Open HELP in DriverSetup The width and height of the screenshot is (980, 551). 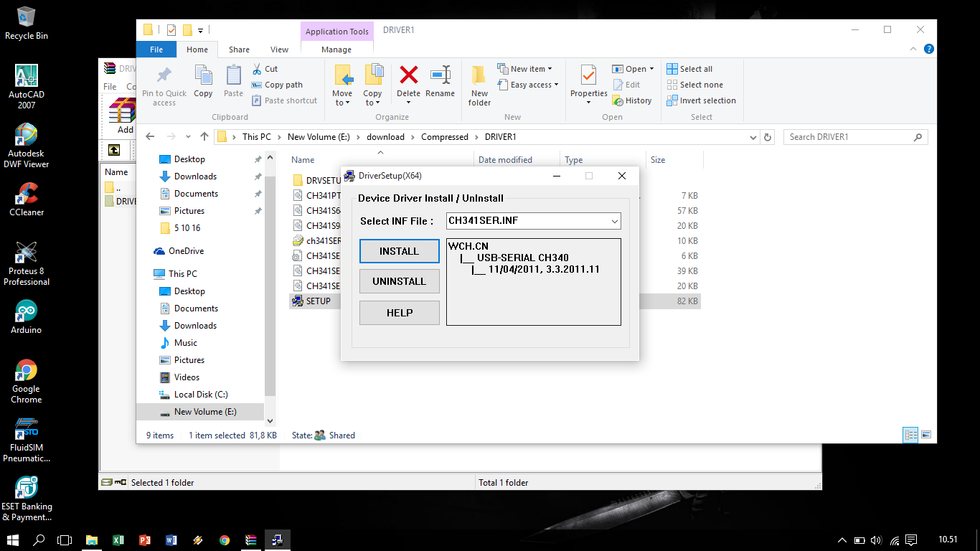click(x=399, y=313)
